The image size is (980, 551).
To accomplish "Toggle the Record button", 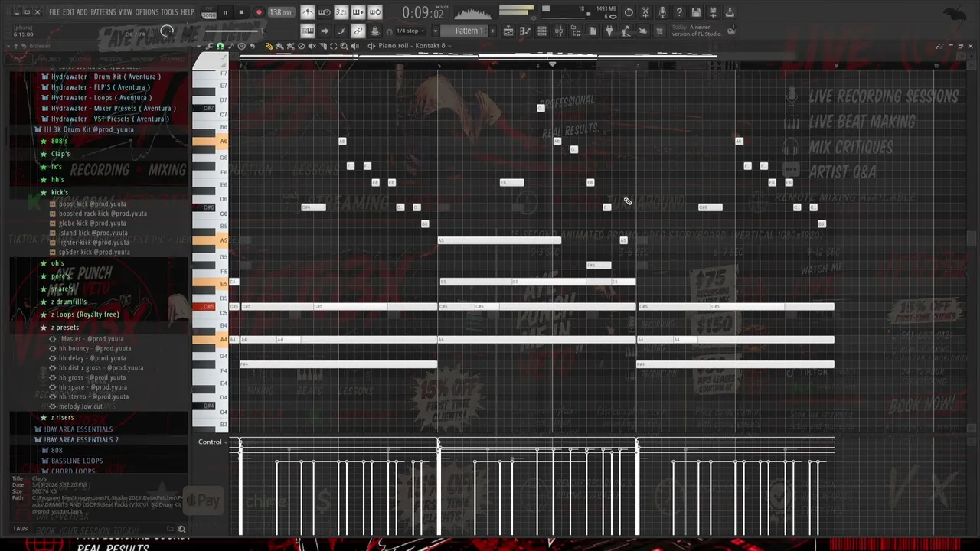I will pos(259,12).
